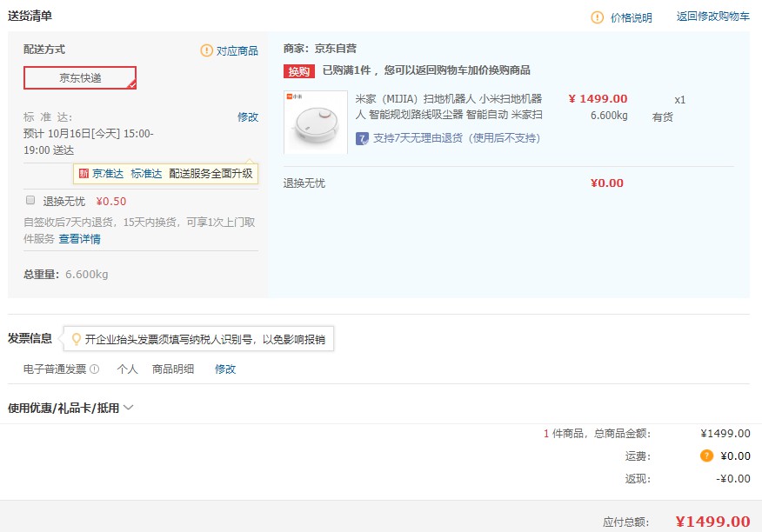
Task: Open 标准达 link in the tip
Action: click(146, 174)
